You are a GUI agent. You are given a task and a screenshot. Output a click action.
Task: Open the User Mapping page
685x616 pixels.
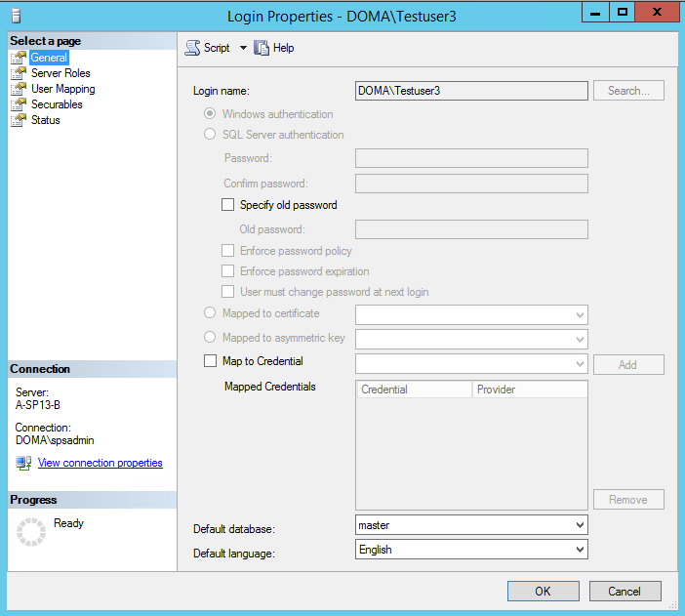tap(62, 89)
